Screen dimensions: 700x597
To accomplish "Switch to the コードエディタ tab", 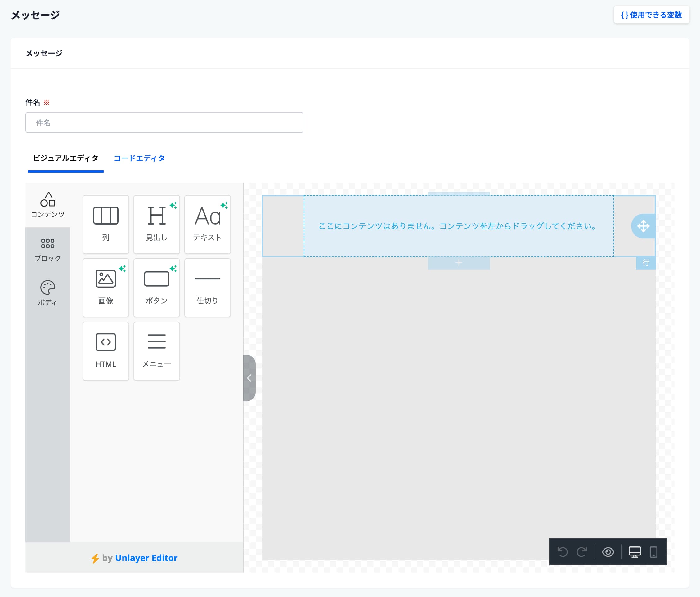I will (139, 158).
